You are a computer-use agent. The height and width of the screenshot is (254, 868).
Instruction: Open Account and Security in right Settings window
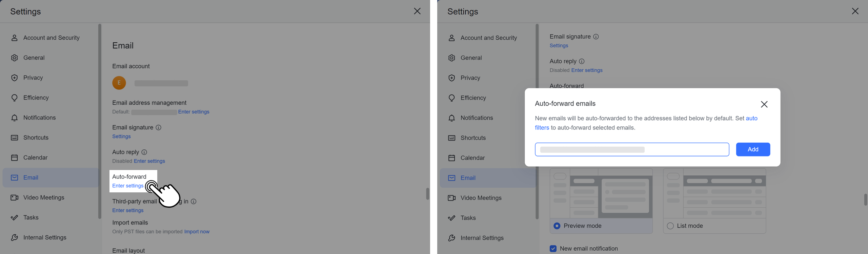pyautogui.click(x=488, y=38)
